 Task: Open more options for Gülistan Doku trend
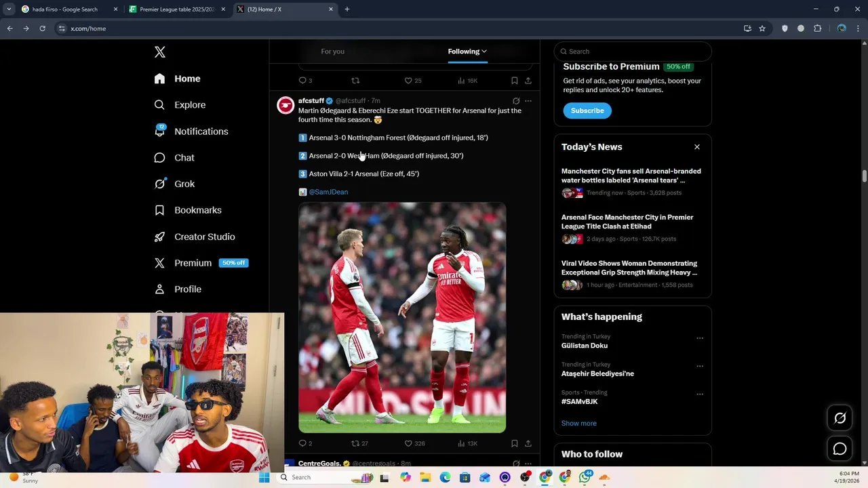point(700,338)
